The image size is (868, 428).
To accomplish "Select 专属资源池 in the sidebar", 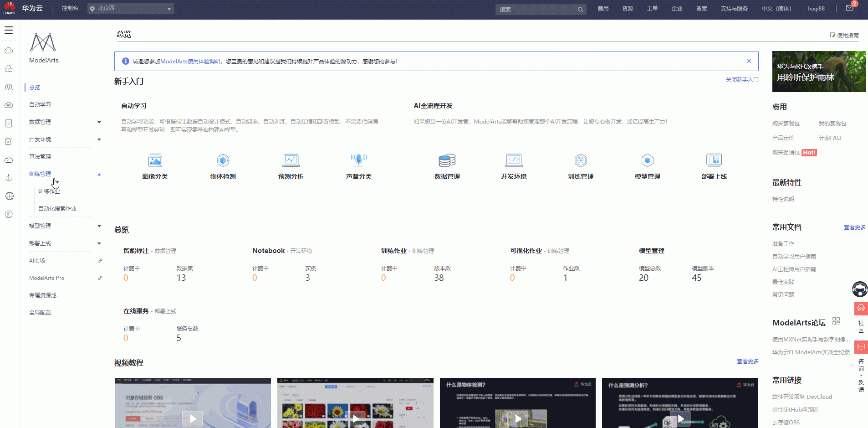I will (43, 295).
